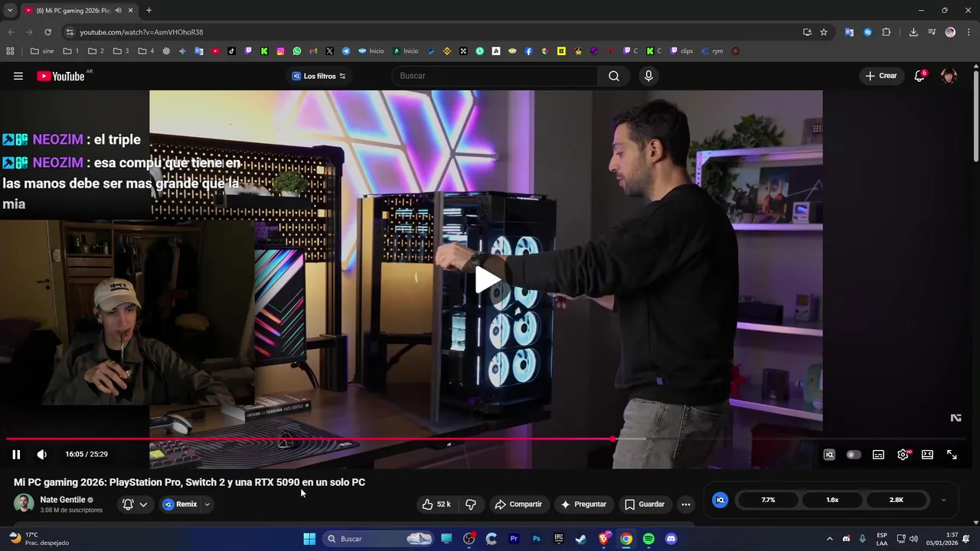Viewport: 980px width, 551px height.
Task: Expand the Remix dropdown arrow
Action: [x=207, y=504]
